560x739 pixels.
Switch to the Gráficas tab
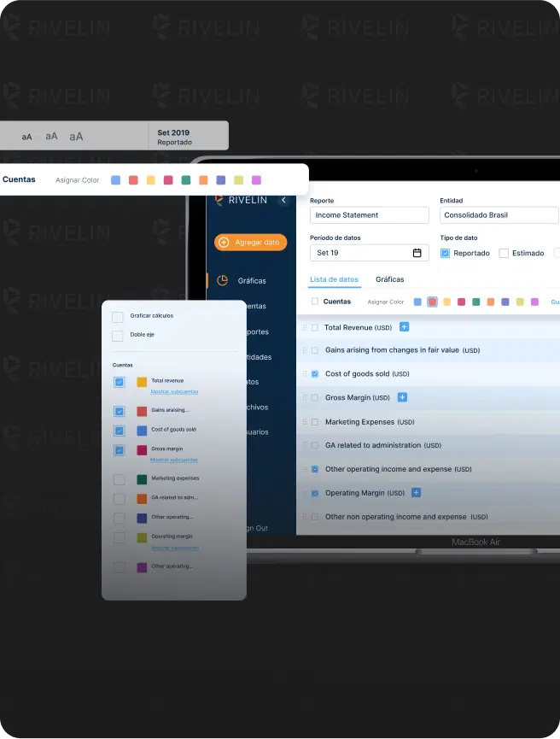pyautogui.click(x=389, y=279)
